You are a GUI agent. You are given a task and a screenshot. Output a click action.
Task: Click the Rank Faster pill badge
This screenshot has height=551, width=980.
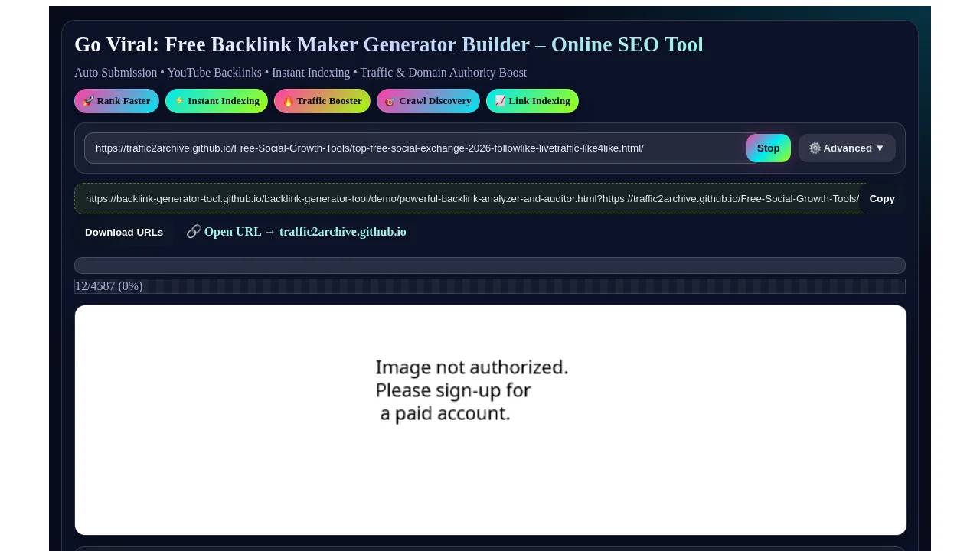point(116,101)
